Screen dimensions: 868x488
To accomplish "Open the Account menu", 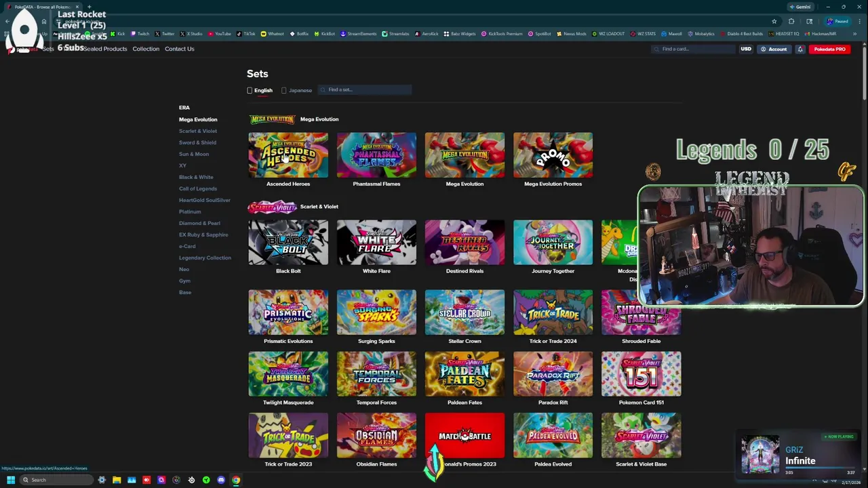I will 774,49.
